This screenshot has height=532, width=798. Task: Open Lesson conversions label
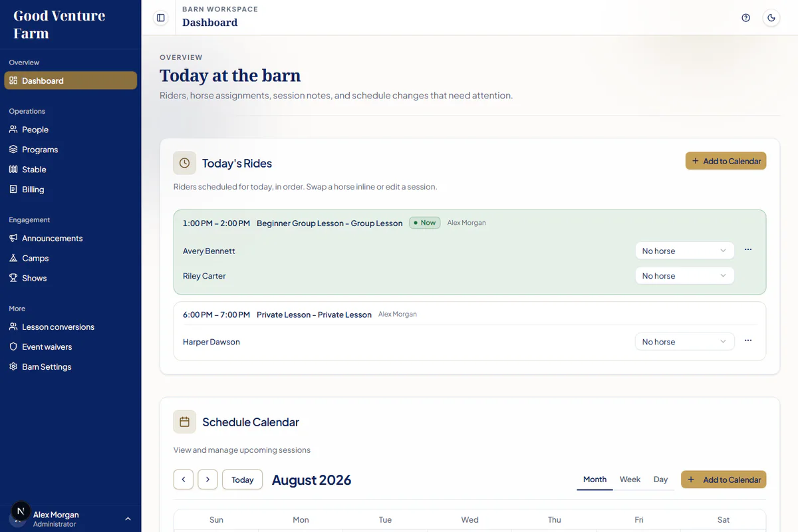point(58,327)
